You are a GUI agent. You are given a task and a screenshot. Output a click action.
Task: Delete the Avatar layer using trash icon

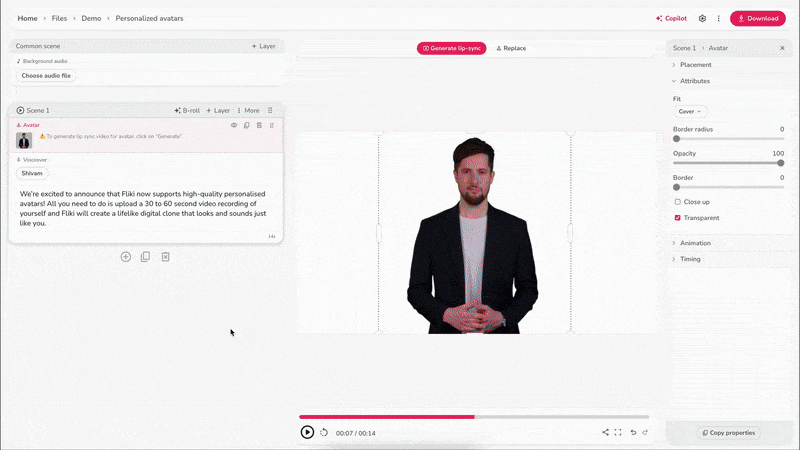point(259,125)
